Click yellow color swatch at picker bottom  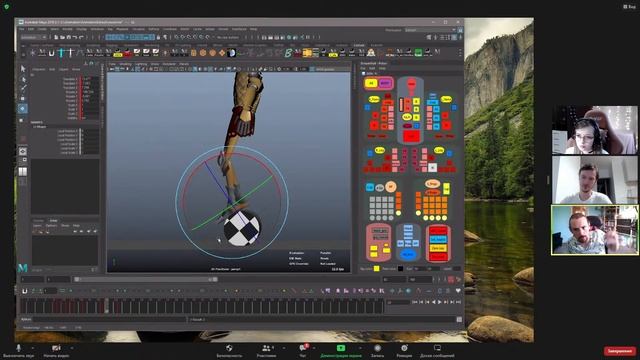[376, 269]
